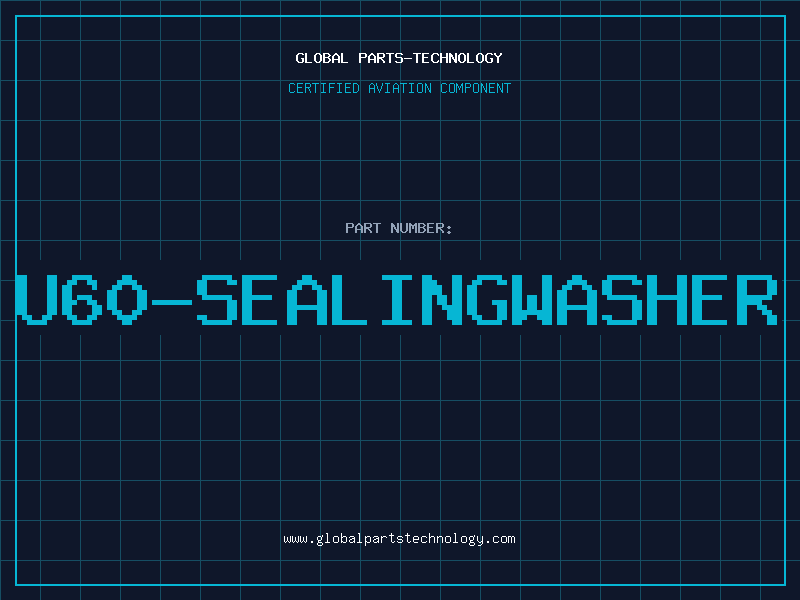Click the word PART in the label
Viewport: 800px width, 600px height.
tap(362, 228)
